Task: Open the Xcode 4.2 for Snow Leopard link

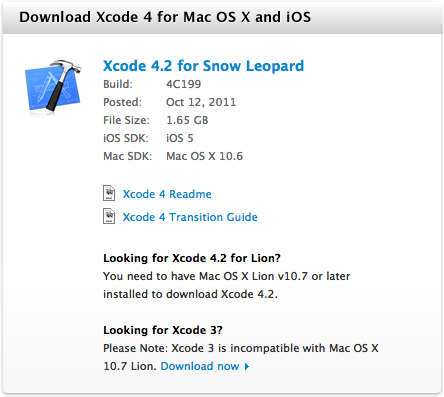Action: (x=203, y=66)
